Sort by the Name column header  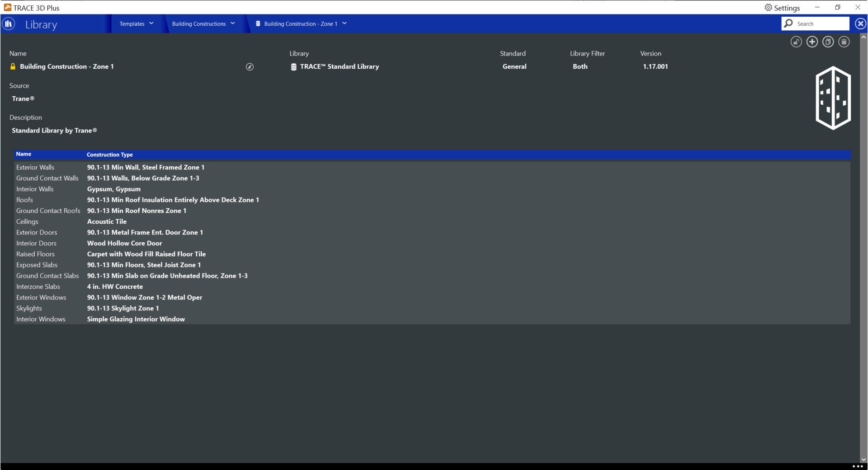24,155
